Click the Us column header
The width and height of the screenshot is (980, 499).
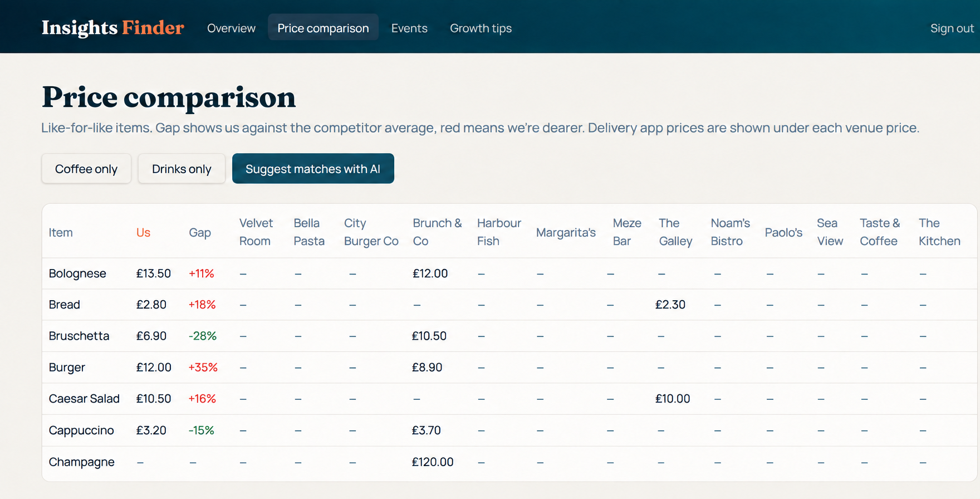coord(143,232)
